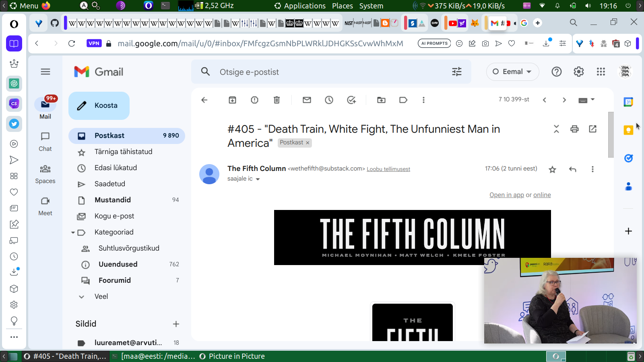Open the System menu in top panel

pos(371,6)
